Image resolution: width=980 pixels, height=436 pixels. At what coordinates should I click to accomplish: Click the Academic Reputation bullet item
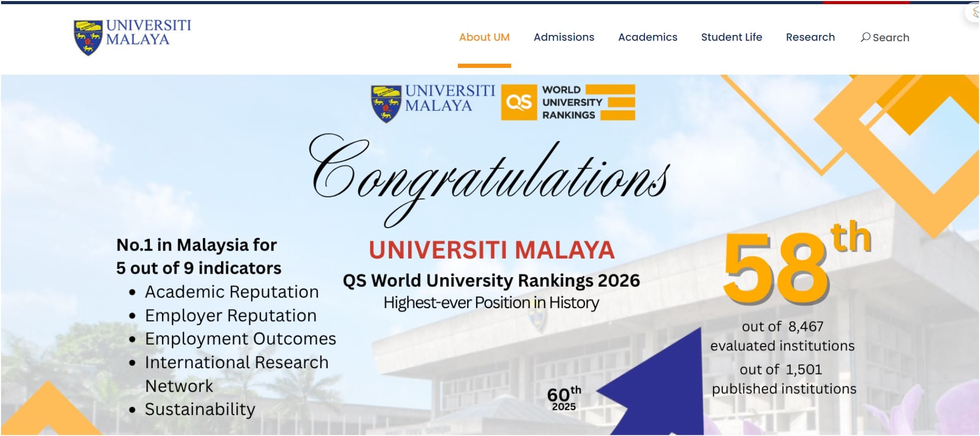(232, 292)
